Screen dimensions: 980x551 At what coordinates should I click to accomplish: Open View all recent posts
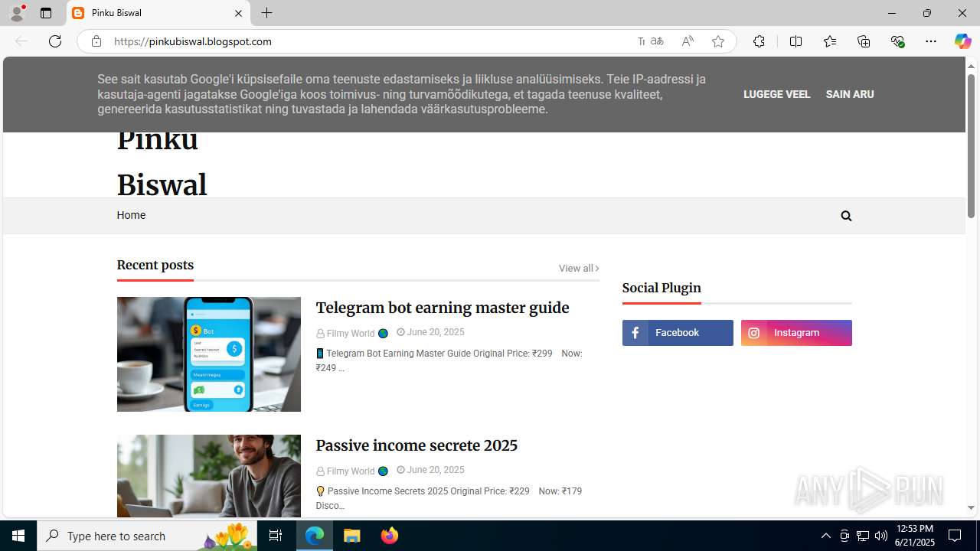tap(579, 268)
